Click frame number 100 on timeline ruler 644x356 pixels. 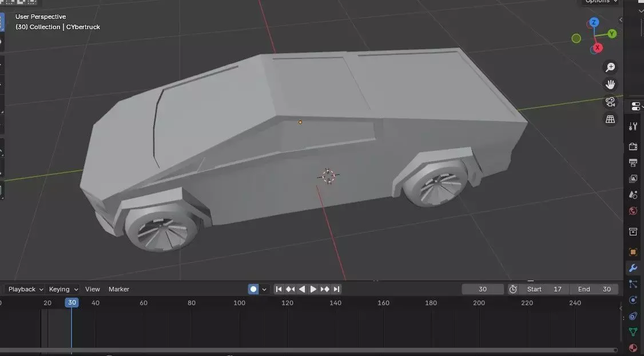point(240,303)
